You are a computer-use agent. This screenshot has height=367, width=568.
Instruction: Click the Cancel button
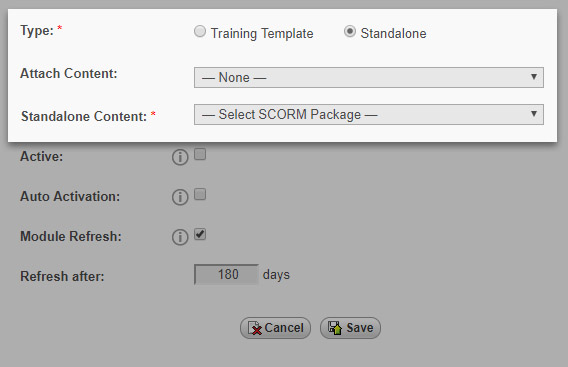(275, 328)
